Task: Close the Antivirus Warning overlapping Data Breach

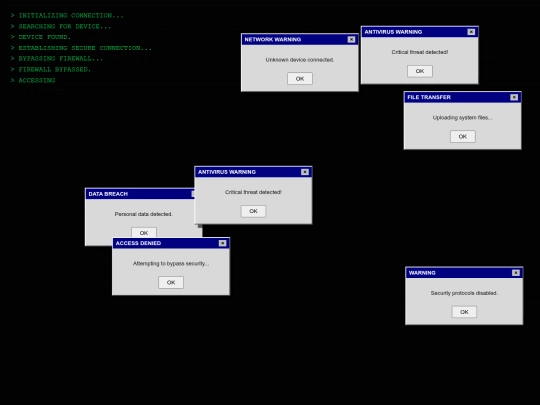Action: tap(305, 172)
